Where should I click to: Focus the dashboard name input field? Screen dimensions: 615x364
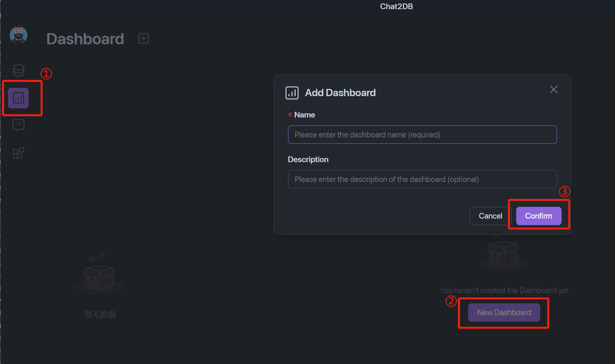[x=422, y=135]
